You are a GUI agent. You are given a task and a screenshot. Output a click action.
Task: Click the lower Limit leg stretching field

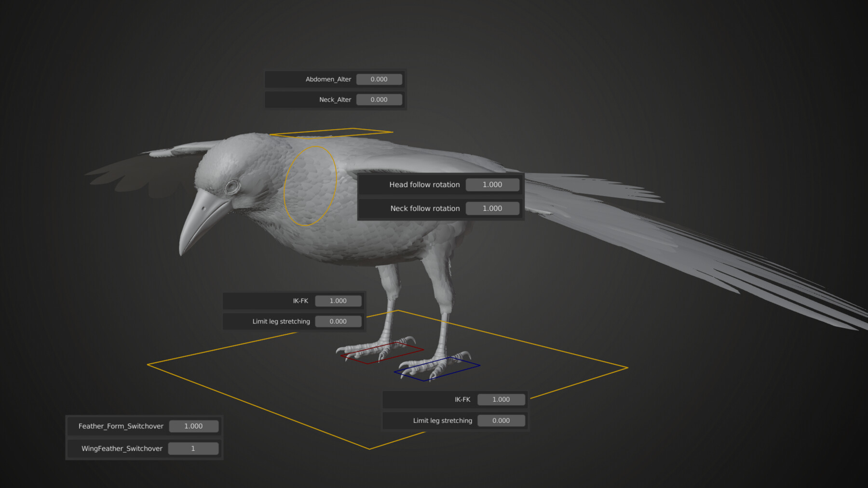pos(501,420)
